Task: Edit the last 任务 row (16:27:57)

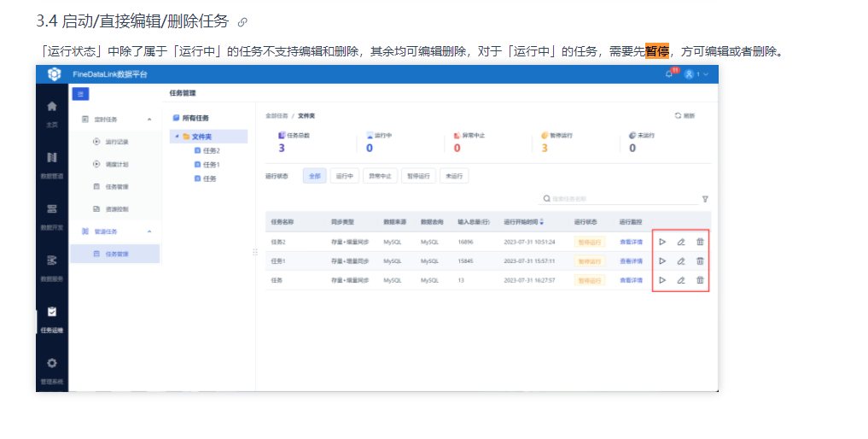Action: (x=681, y=280)
